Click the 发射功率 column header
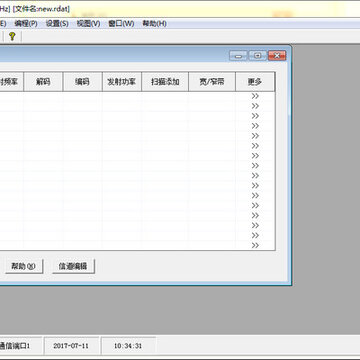This screenshot has height=360, width=360. click(x=122, y=82)
